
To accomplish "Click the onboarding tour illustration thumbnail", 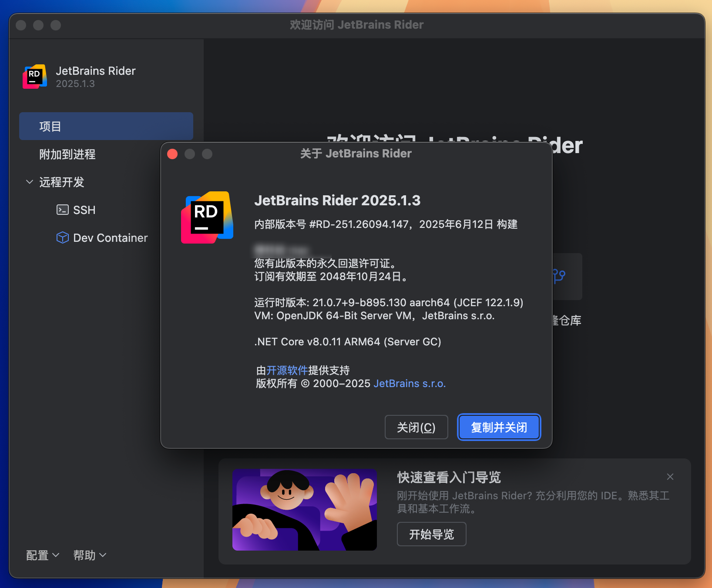I will [x=305, y=510].
